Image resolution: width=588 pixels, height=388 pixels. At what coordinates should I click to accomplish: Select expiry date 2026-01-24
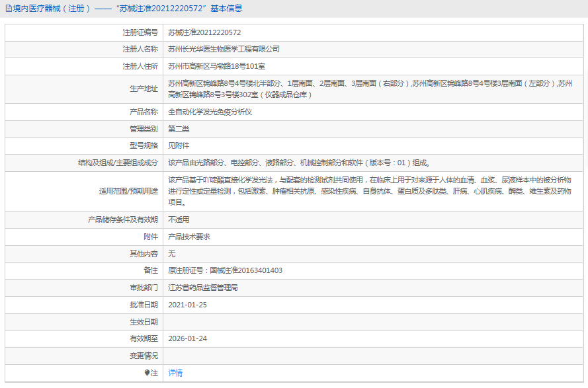click(x=187, y=338)
